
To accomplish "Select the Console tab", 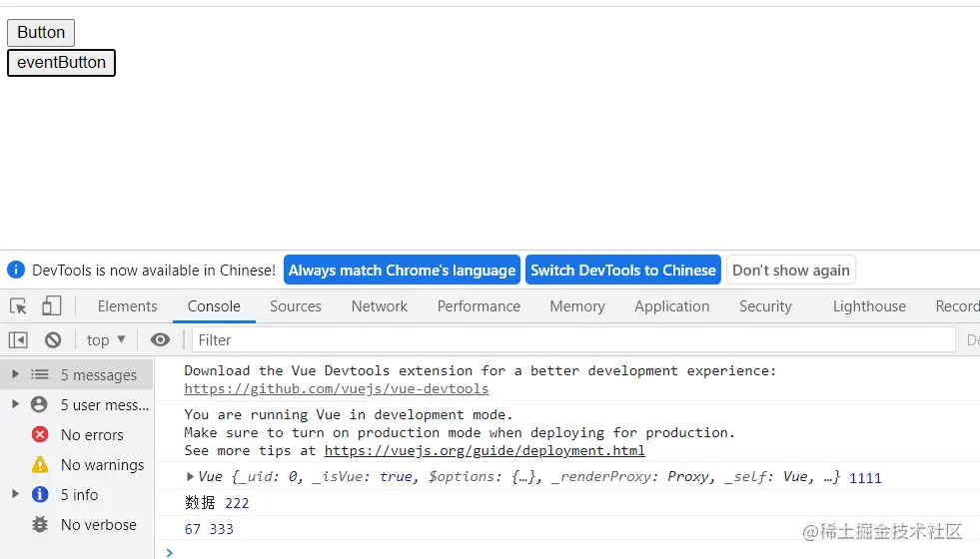I will (214, 306).
